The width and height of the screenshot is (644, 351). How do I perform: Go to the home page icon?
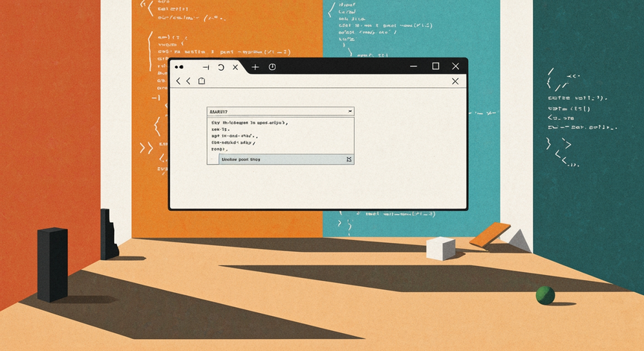(x=201, y=81)
